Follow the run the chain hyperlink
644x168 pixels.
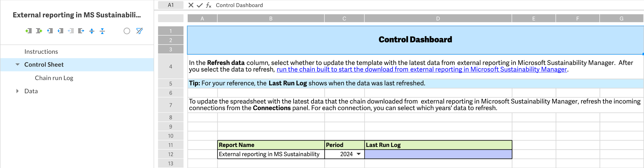click(421, 69)
